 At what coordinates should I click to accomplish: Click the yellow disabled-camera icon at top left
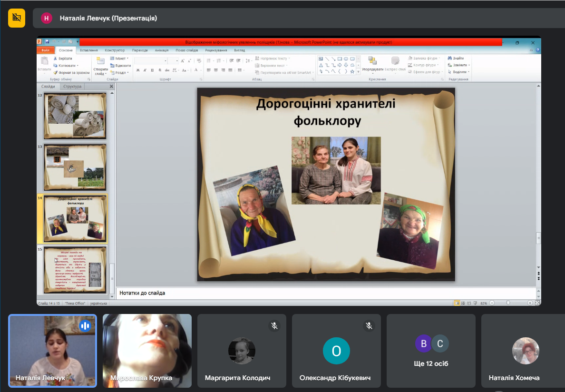tap(17, 18)
